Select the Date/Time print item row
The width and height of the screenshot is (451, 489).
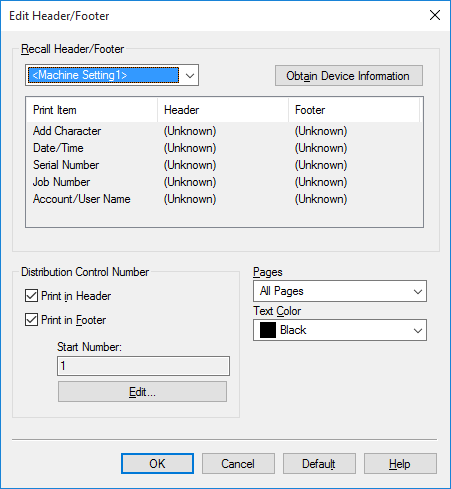point(223,148)
